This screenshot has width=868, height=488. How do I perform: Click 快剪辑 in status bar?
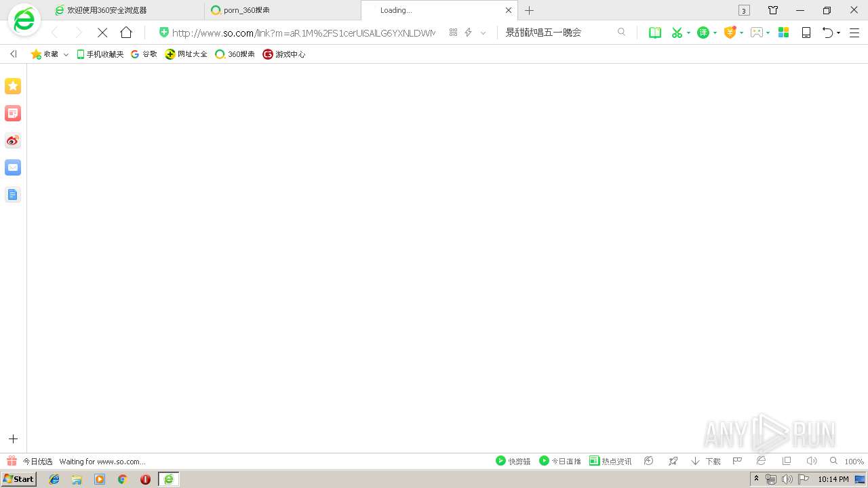[513, 461]
